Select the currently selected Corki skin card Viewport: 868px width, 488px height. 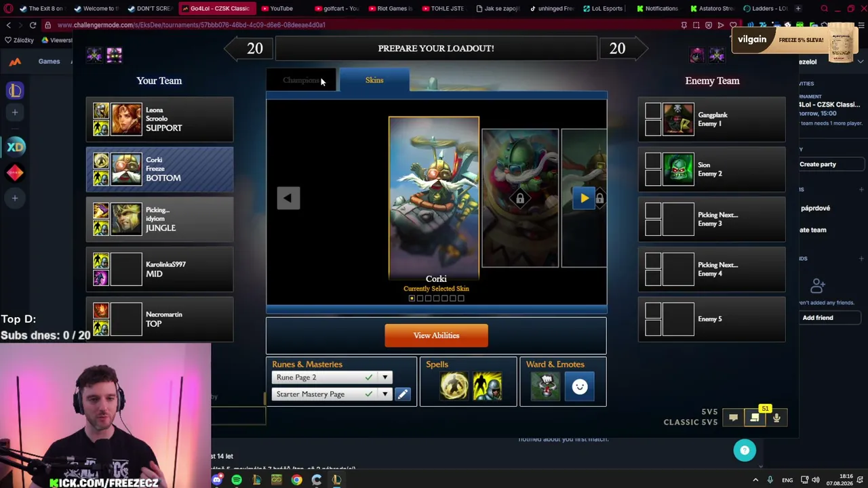point(434,198)
